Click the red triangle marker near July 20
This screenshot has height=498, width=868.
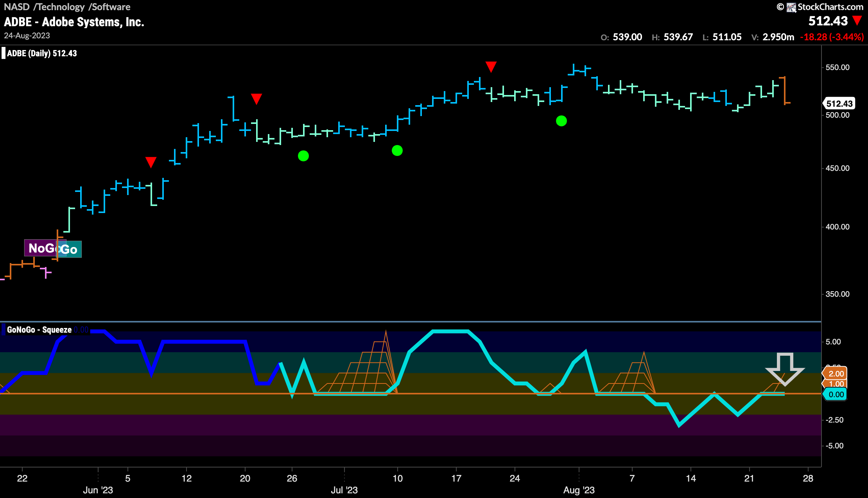coord(491,67)
